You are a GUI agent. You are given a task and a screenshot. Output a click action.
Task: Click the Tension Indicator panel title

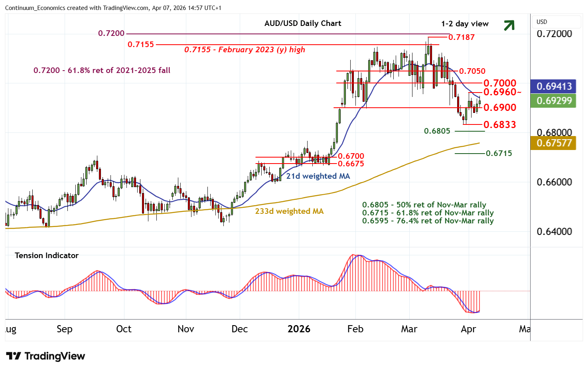(47, 255)
